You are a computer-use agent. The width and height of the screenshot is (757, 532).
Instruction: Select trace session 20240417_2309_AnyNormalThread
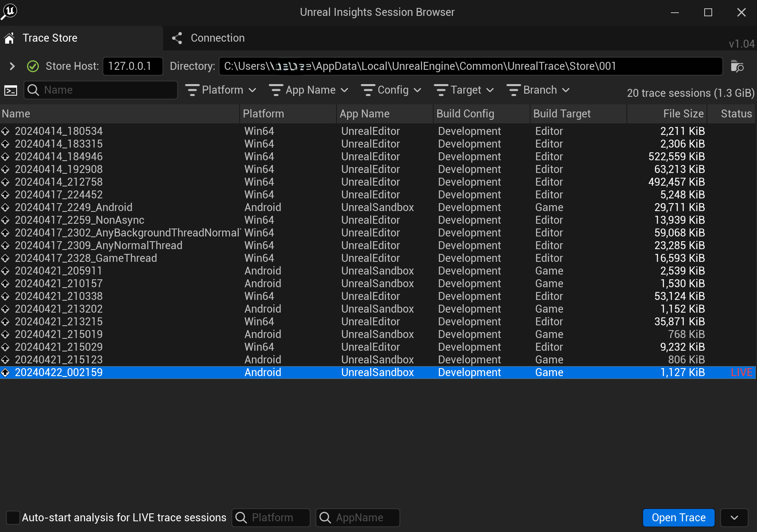(378, 246)
